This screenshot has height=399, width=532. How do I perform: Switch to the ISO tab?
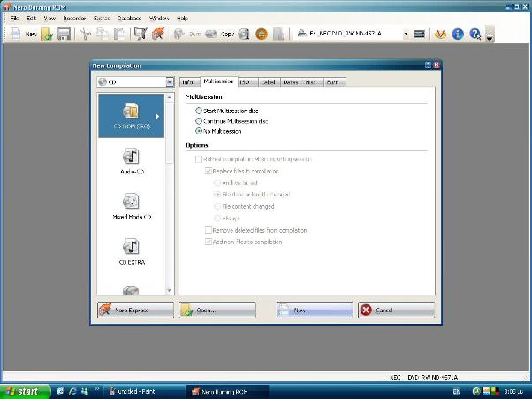(247, 82)
